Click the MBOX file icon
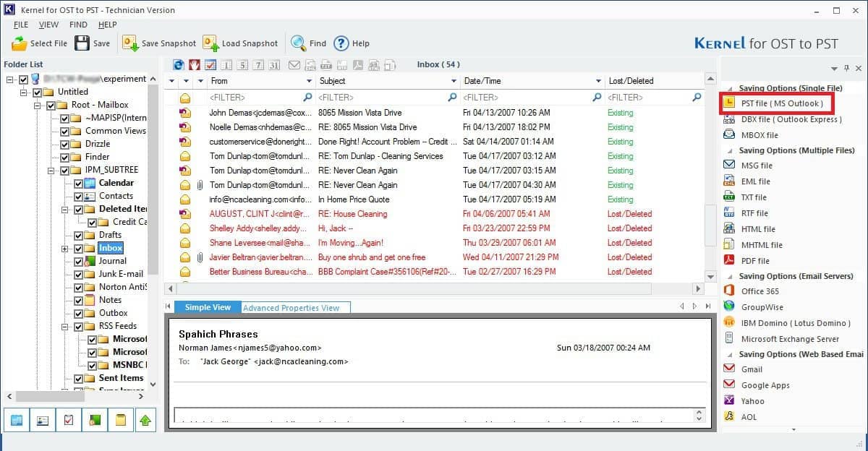The width and height of the screenshot is (868, 451). pos(729,135)
